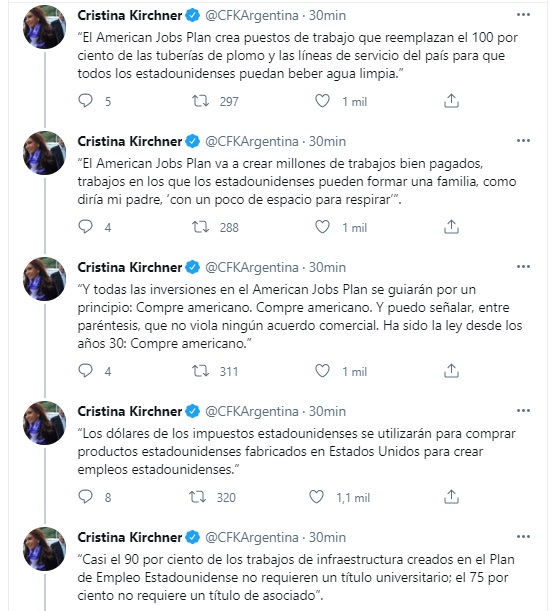This screenshot has width=551, height=611.
Task: Retweet the tweet with 297 retweets
Action: click(200, 101)
